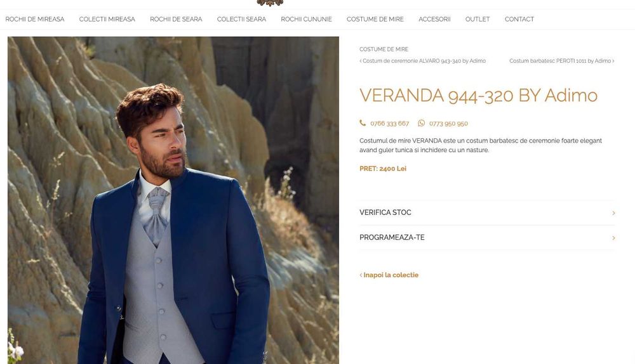The height and width of the screenshot is (364, 635).
Task: Expand the PROGRAMEAZA-TE section
Action: [487, 238]
